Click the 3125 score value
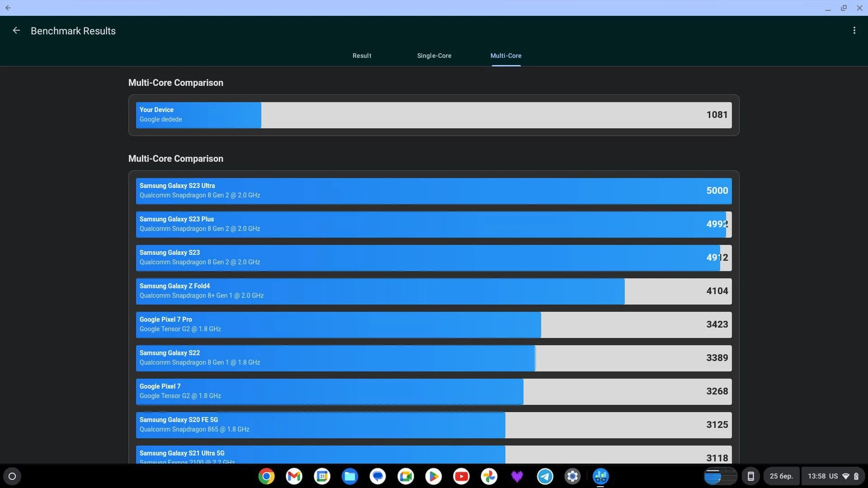Image resolution: width=868 pixels, height=488 pixels. [717, 425]
